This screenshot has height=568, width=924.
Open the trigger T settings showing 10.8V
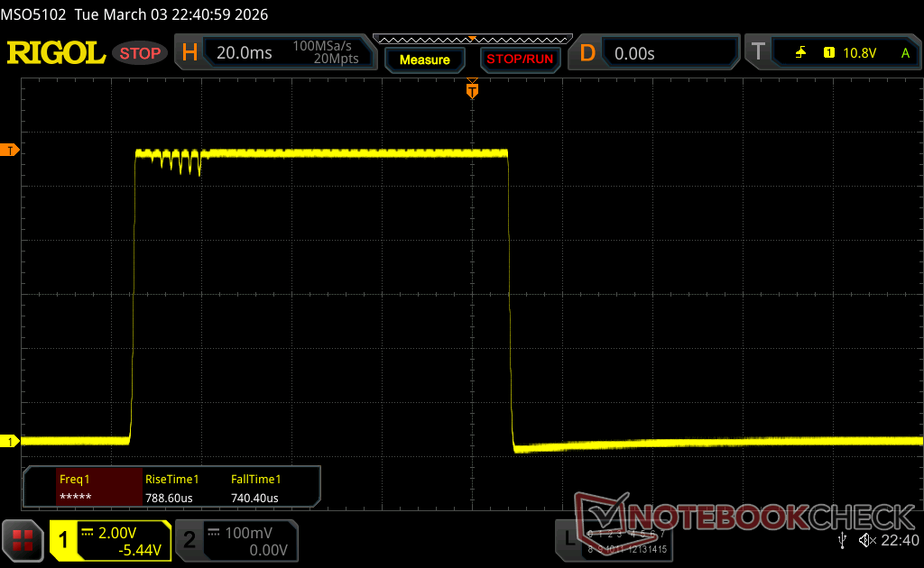(830, 53)
